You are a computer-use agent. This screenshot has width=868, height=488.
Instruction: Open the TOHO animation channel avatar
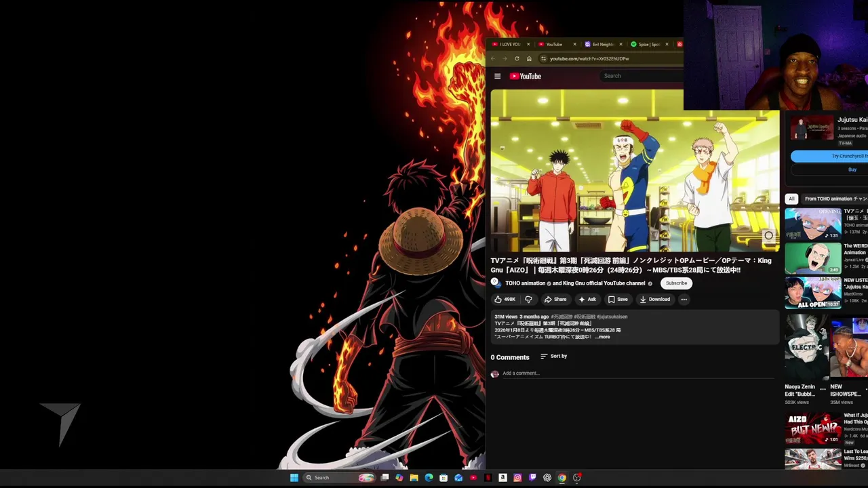[x=496, y=283]
